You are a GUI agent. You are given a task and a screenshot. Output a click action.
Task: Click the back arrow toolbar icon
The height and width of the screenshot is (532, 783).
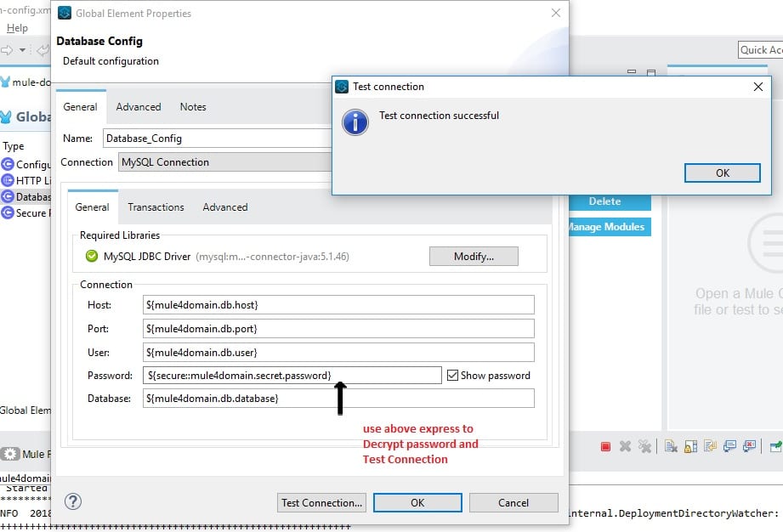tap(43, 50)
